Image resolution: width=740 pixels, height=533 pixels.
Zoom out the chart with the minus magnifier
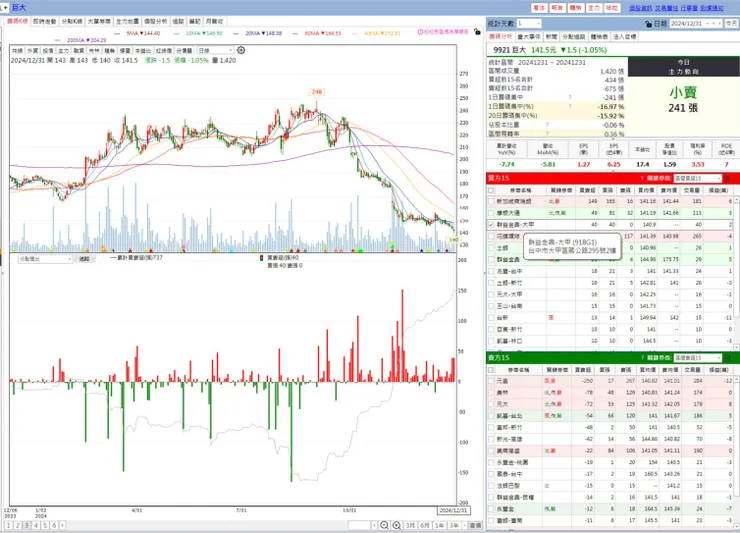click(x=384, y=525)
